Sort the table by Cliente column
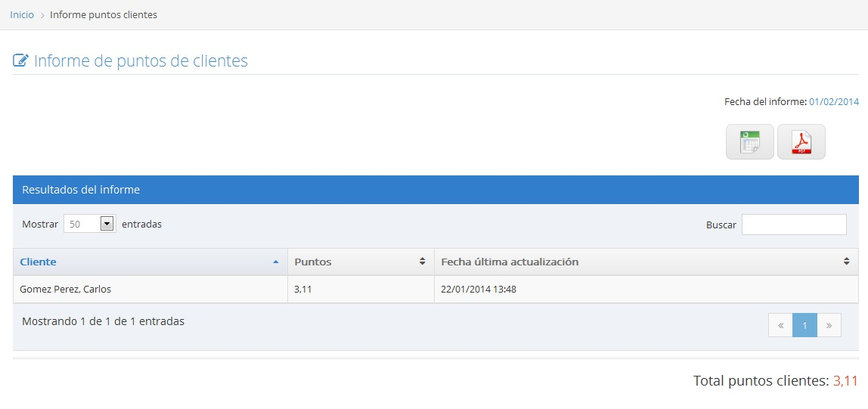The image size is (868, 409). 38,262
